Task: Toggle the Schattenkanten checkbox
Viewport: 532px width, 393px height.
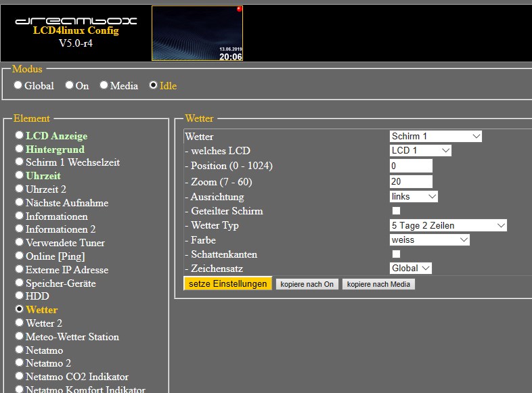Action: click(397, 254)
